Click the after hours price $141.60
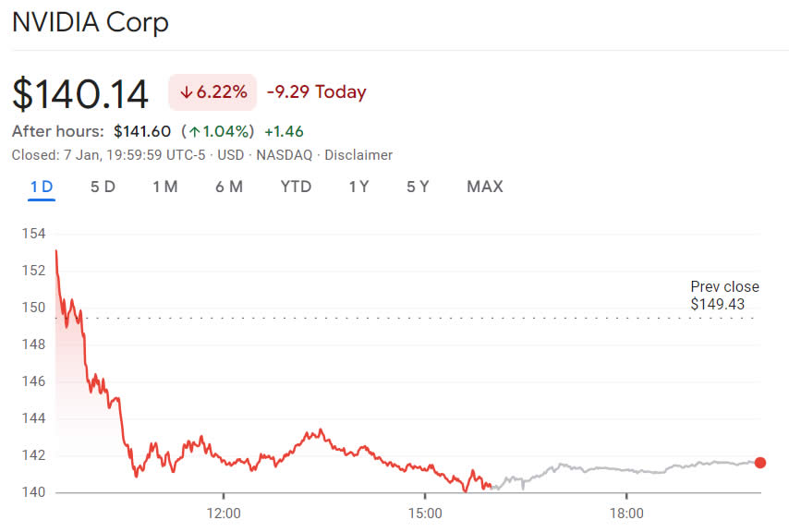Screen dimensions: 789x532 pos(142,131)
